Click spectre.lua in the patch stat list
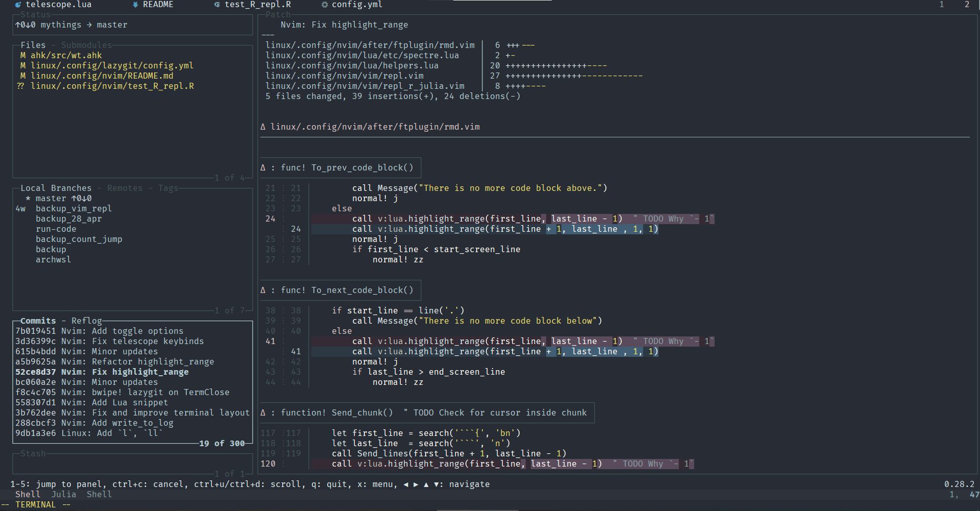980x511 pixels. [x=362, y=55]
